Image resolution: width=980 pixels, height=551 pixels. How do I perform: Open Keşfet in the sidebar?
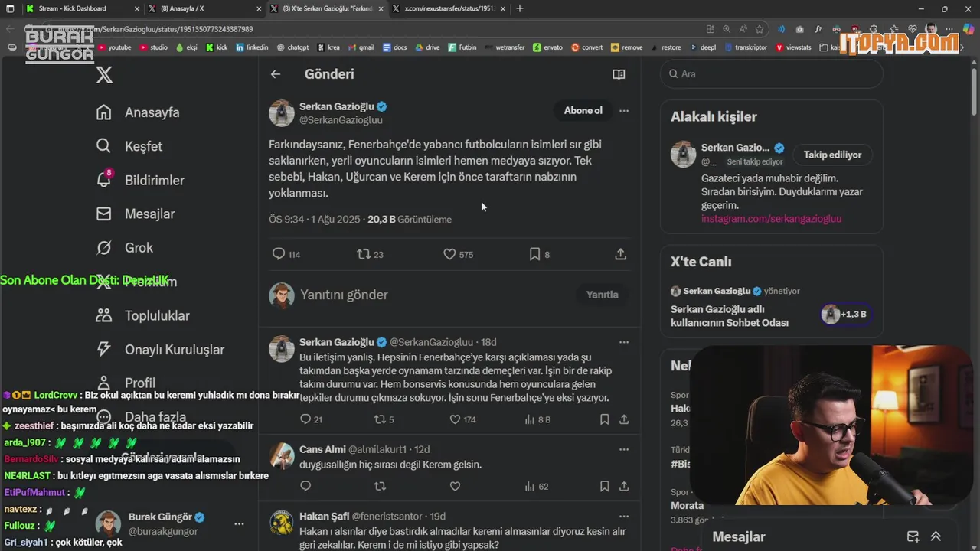point(129,146)
